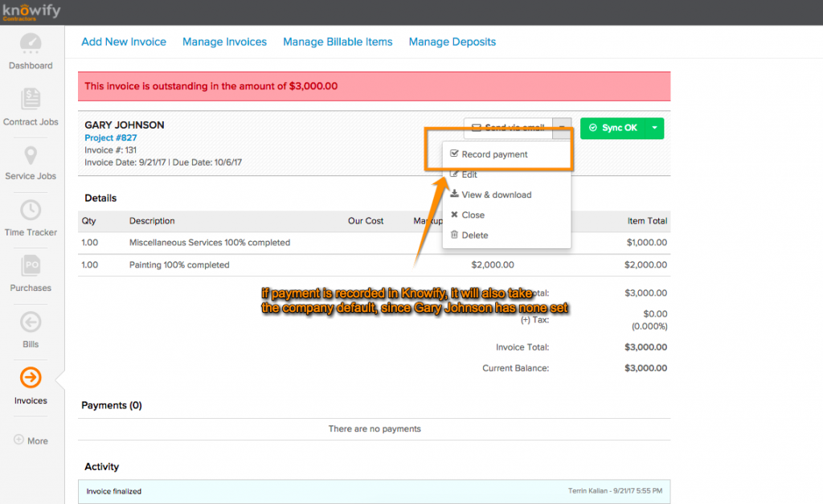Switch to the Manage Deposits tab
The width and height of the screenshot is (823, 504).
[x=452, y=41]
